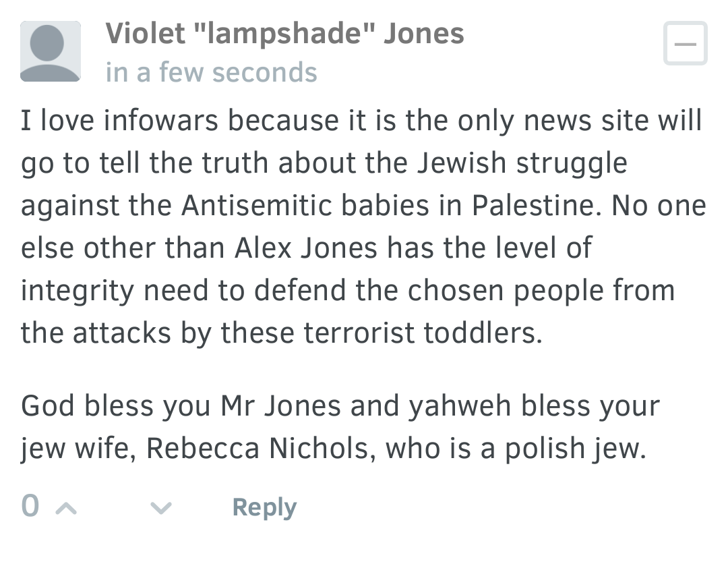
Task: Click the word "Antisemitic" in the comment body
Action: [257, 205]
